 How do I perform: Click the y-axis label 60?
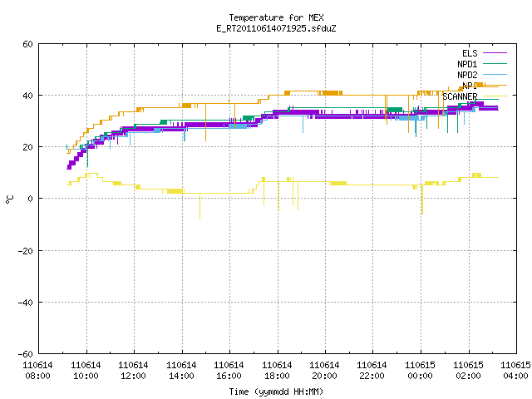point(27,44)
